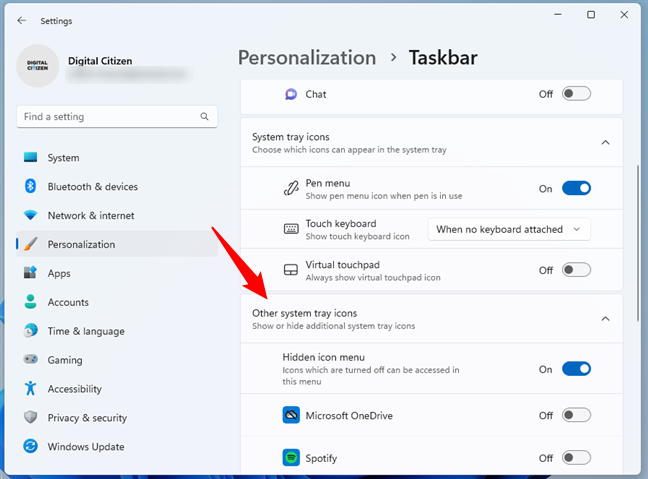Viewport: 648px width, 479px height.
Task: Disable the Hidden icon menu switch
Action: (576, 369)
